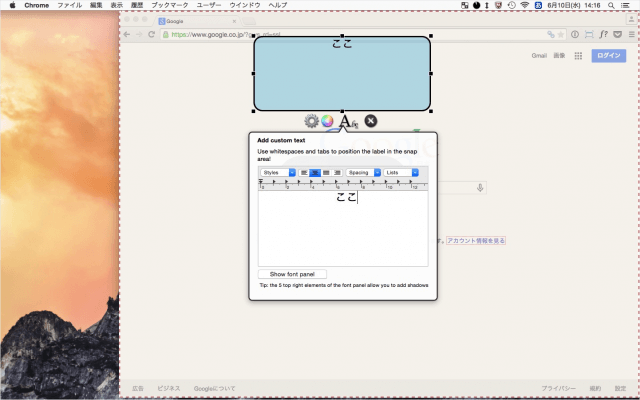The height and width of the screenshot is (400, 640).
Task: Click the text font 'A' tool icon
Action: click(x=346, y=121)
